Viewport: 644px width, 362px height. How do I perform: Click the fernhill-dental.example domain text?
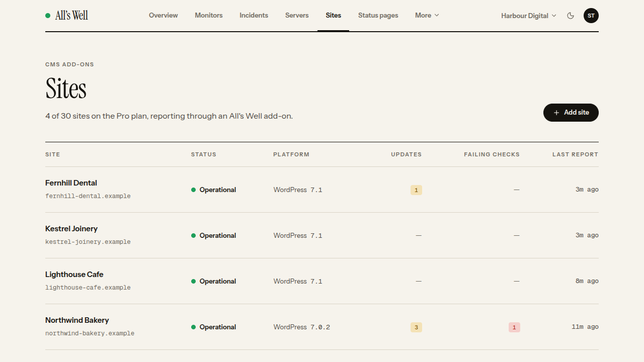pos(88,196)
